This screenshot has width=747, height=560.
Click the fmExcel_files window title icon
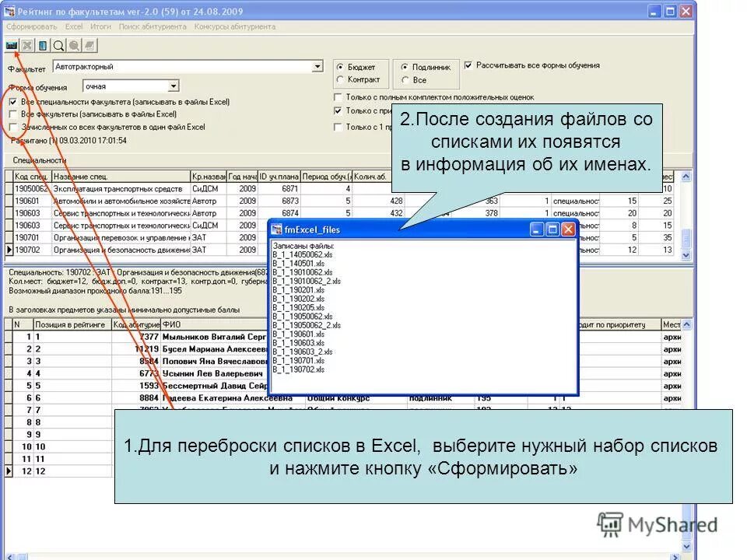tap(276, 230)
